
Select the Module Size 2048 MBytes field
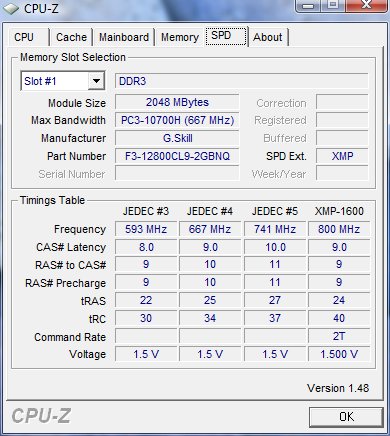coord(177,102)
